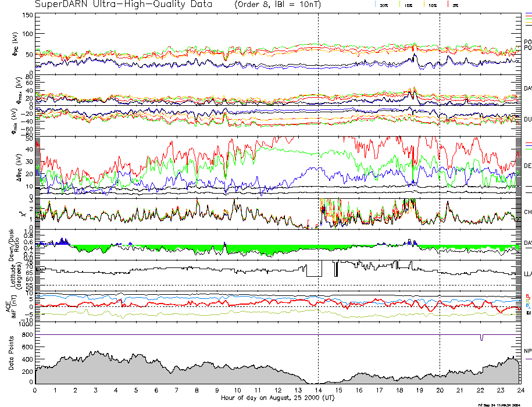Click the SuperDARN Ultra-High-Quality Data title
The image size is (532, 407).
click(x=126, y=5)
